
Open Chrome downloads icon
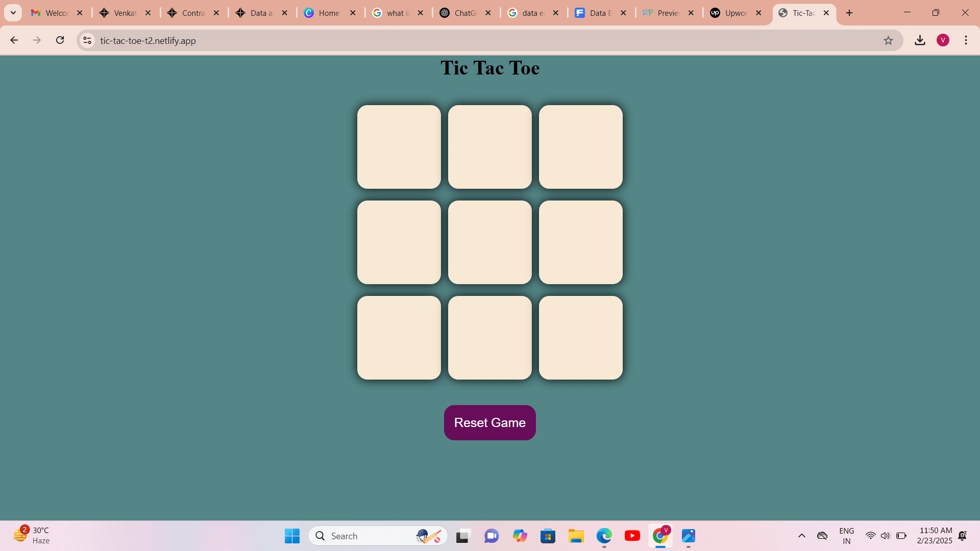[x=920, y=40]
